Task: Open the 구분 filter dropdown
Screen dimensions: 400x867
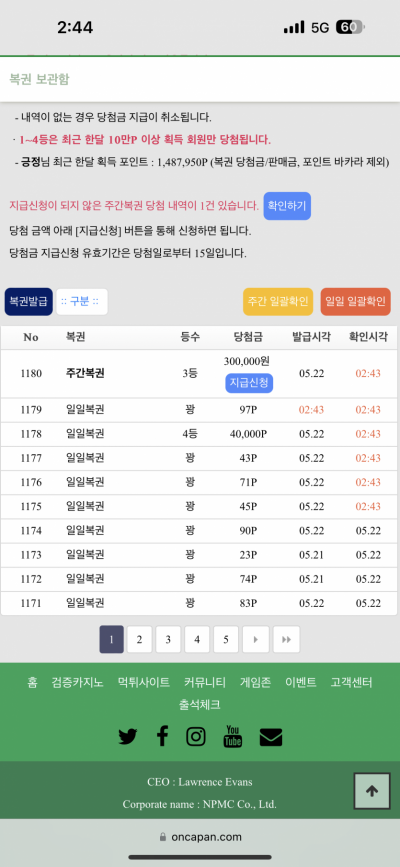Action: (82, 302)
